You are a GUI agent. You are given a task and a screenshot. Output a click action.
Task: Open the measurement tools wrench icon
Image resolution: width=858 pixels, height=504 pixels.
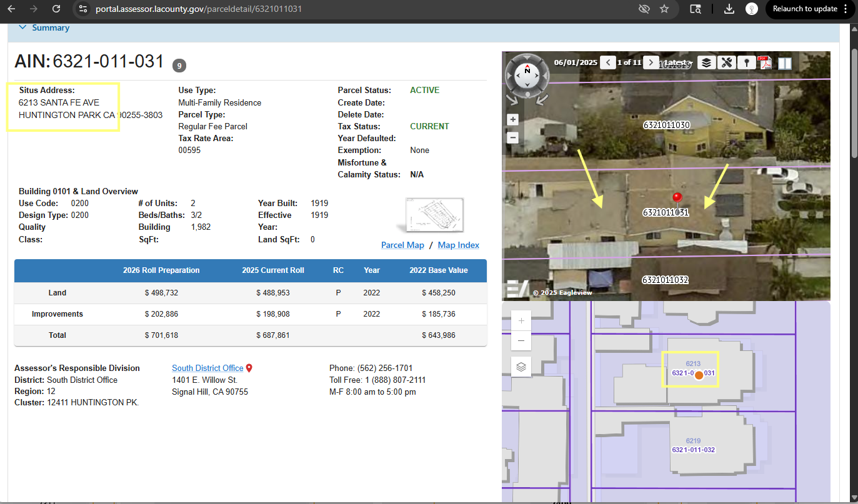click(726, 62)
